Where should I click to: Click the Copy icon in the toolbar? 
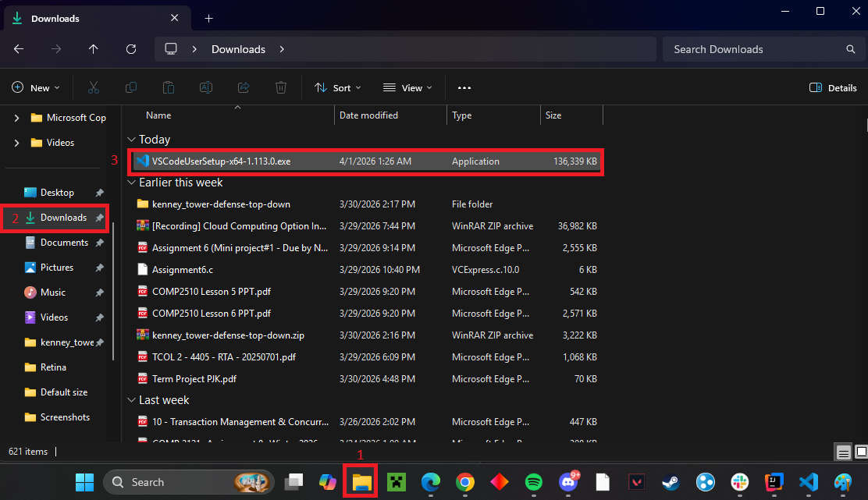click(x=131, y=87)
